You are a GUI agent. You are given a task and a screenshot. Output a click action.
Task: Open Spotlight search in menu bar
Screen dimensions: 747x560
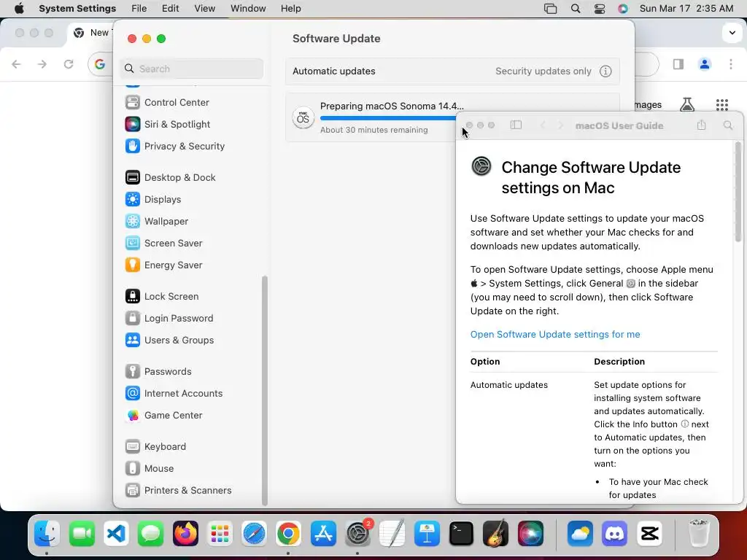click(x=576, y=9)
